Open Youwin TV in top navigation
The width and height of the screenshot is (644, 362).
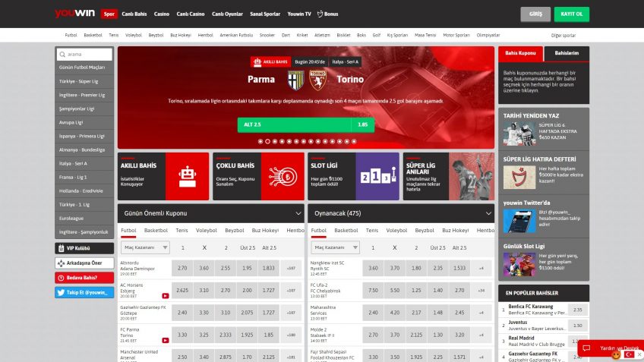299,14
